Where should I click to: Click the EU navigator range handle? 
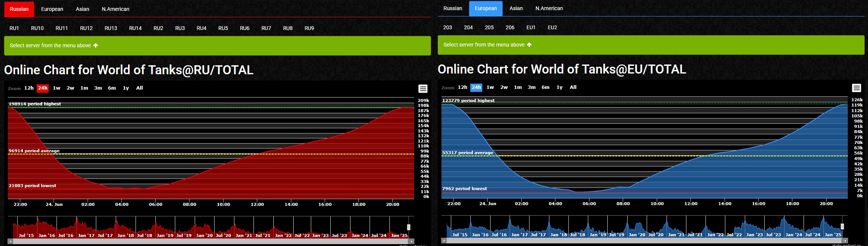click(x=842, y=226)
